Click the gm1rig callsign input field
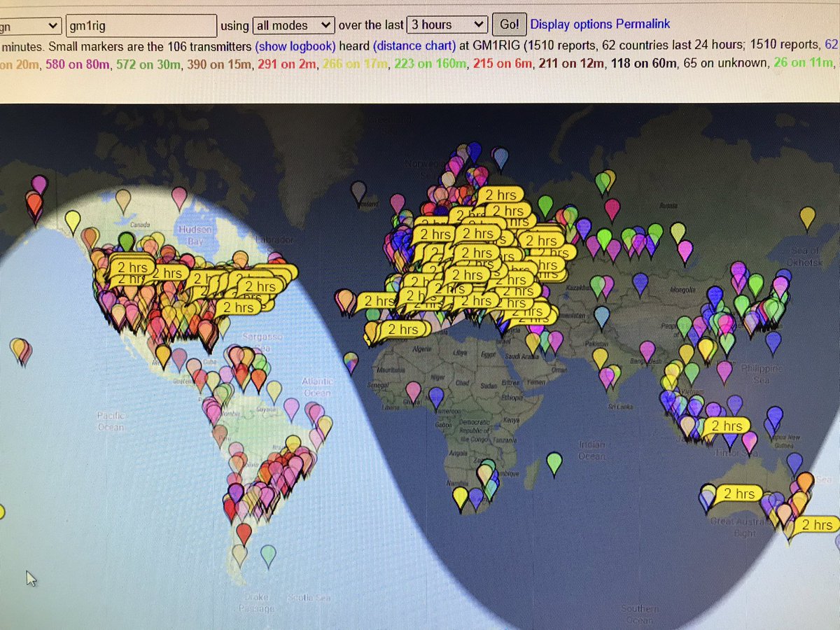 [141, 26]
